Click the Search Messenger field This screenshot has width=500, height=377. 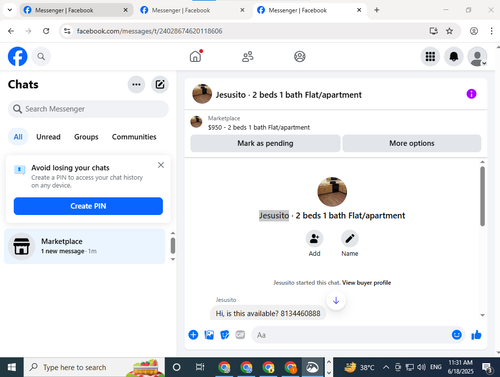point(88,109)
